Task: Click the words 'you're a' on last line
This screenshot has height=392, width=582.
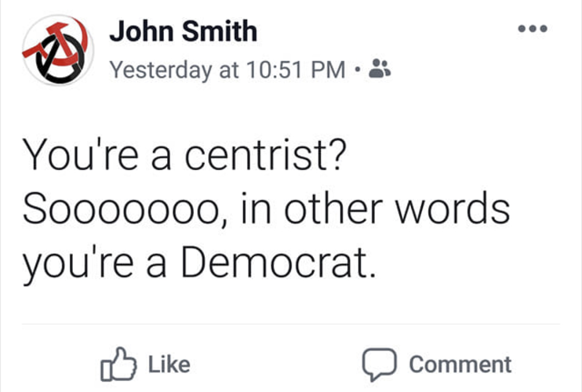Action: pyautogui.click(x=94, y=264)
